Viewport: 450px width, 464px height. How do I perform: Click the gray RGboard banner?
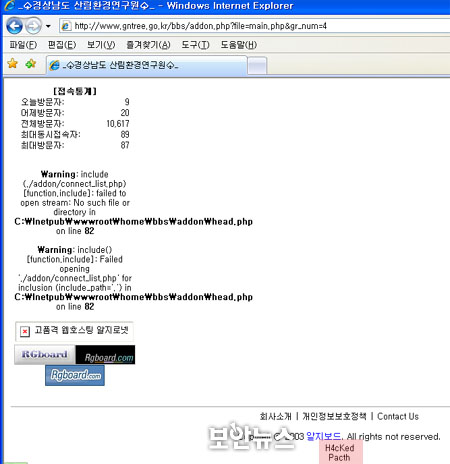pyautogui.click(x=45, y=354)
